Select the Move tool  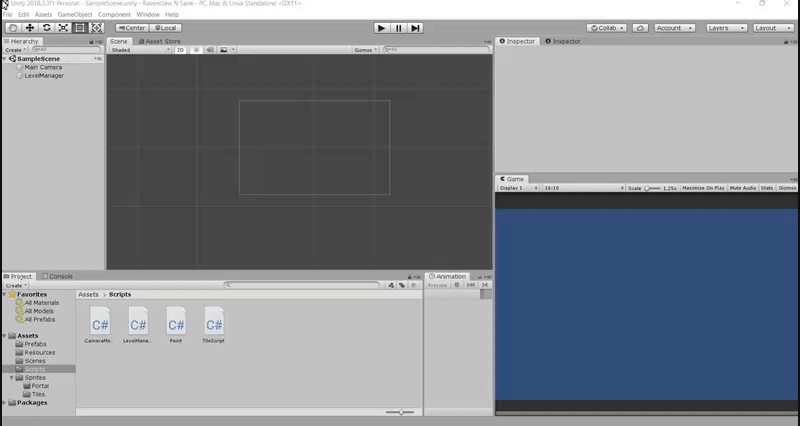coord(30,28)
